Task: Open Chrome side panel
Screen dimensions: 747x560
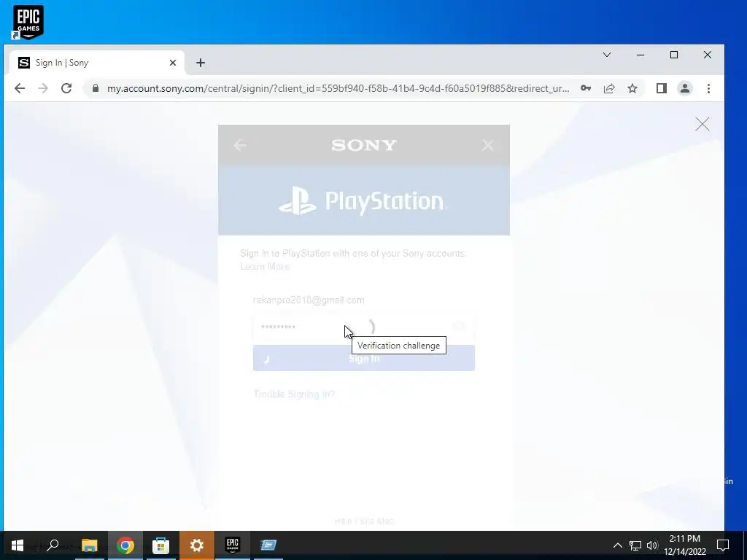Action: [x=661, y=88]
